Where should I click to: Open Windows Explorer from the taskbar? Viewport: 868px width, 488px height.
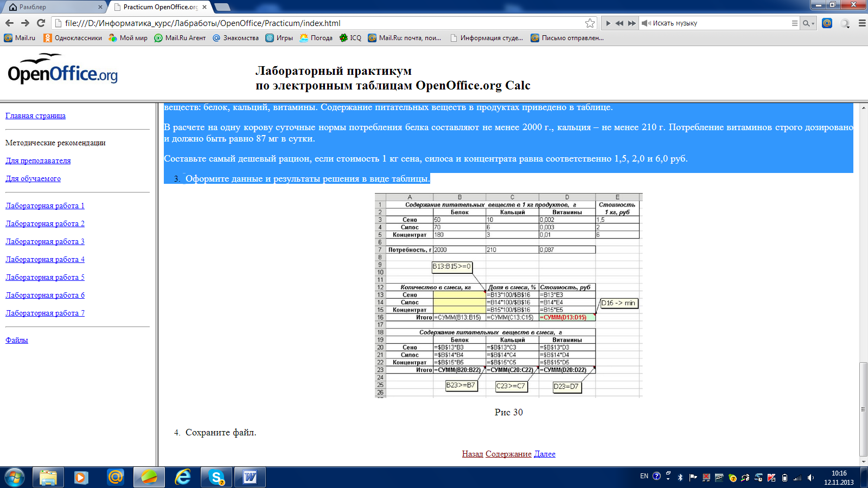[x=48, y=477]
